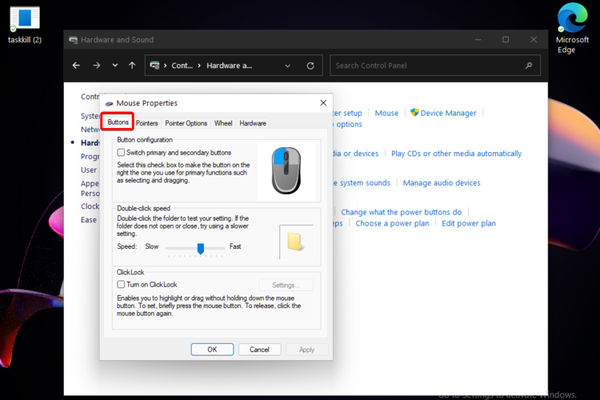
Task: Select the Wheel tab
Action: click(x=223, y=123)
